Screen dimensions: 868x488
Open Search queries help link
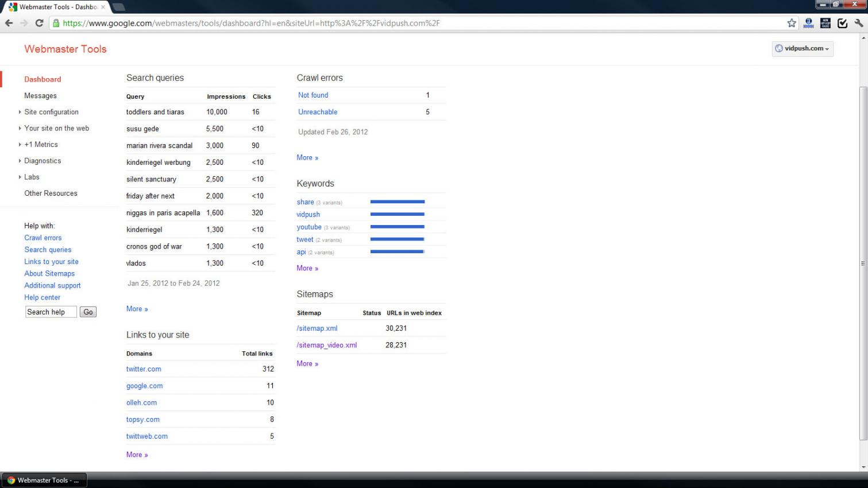point(48,250)
